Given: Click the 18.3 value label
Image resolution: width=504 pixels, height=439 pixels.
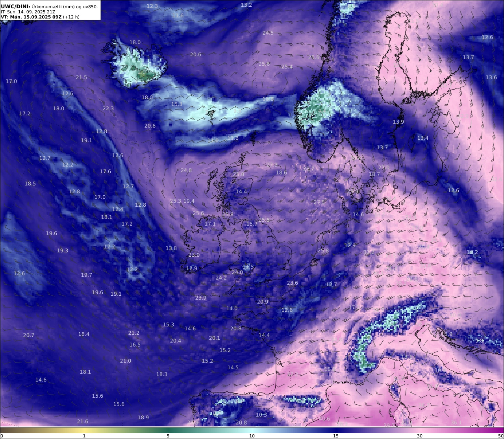Looking at the screenshot, I should 162,374.
